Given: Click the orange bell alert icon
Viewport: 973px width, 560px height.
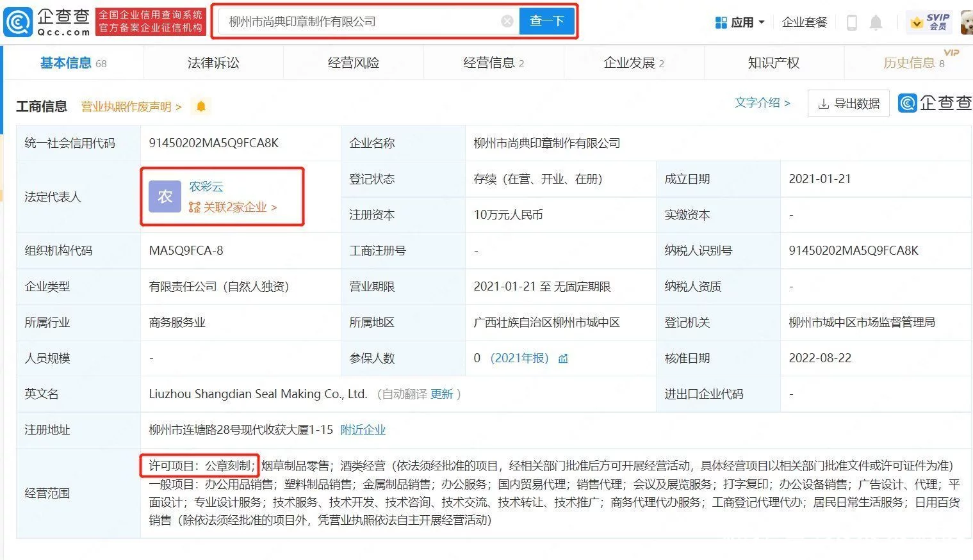Looking at the screenshot, I should click(201, 106).
